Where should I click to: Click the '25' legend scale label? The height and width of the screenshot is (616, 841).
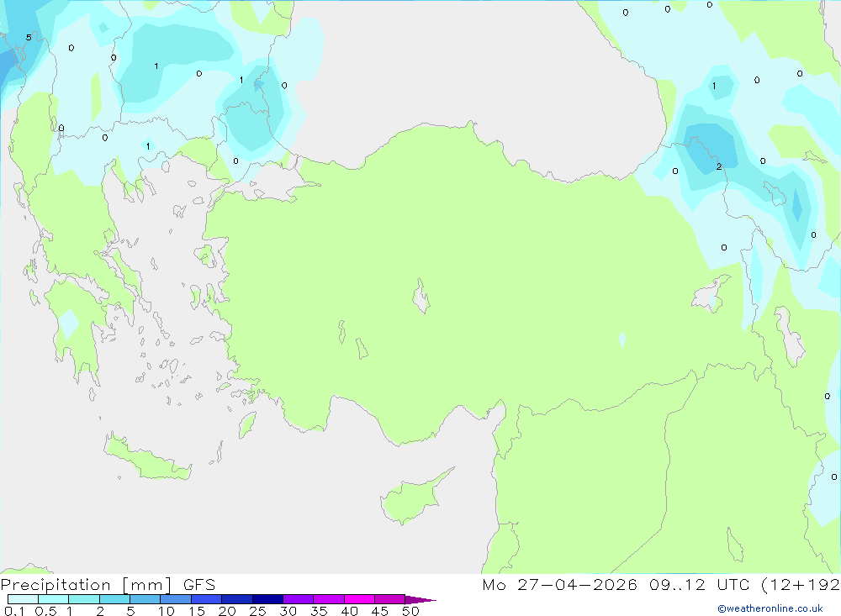click(257, 611)
